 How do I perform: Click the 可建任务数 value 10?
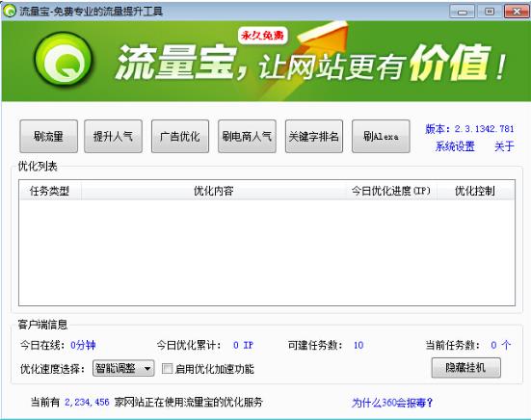[x=358, y=345]
